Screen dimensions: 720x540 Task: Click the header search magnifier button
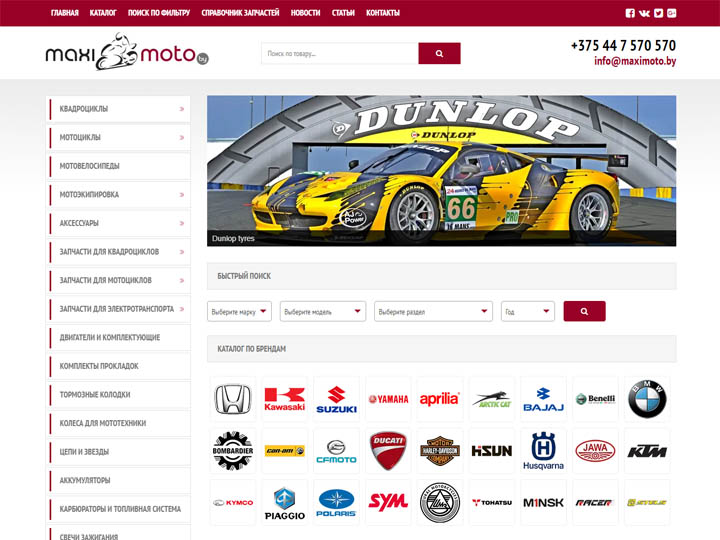point(439,54)
